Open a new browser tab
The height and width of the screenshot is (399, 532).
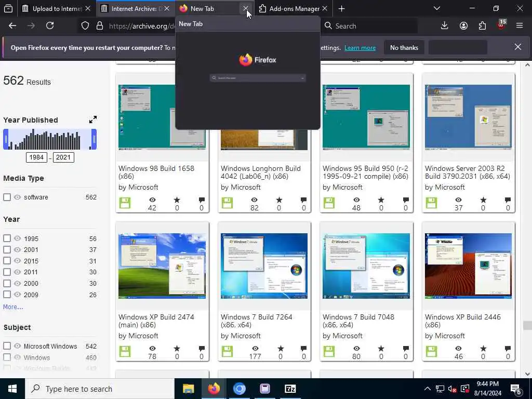pos(342,8)
